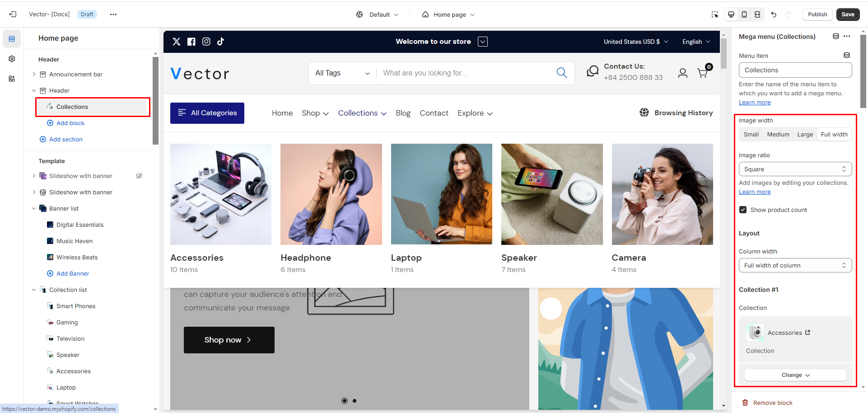Open Collections menu in store navigation
Screen dimensions: 868x413
[362, 113]
